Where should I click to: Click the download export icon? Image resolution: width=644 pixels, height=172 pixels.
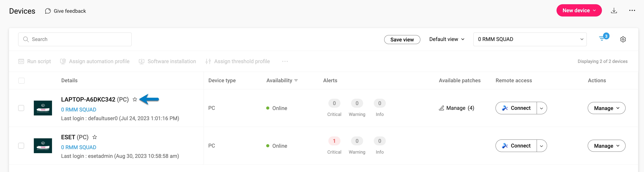[614, 10]
